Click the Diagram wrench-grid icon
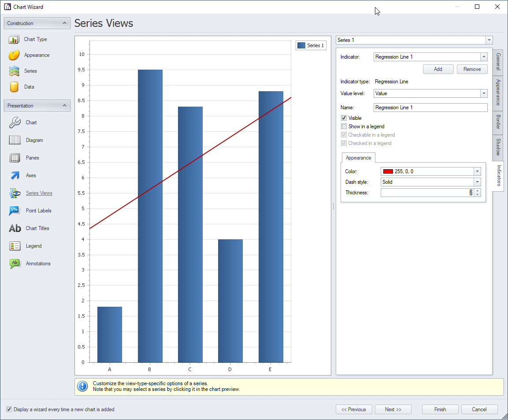Screen dimensions: 508x420 [14, 140]
